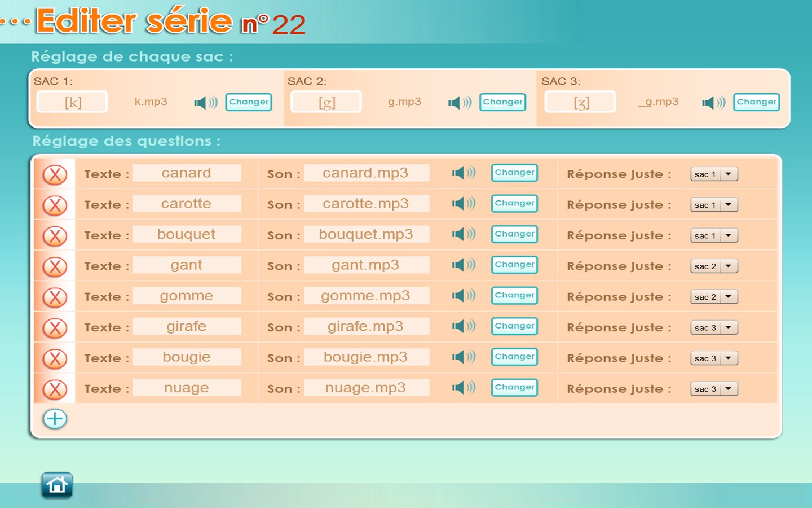Edit the text field containing gomme

point(187,295)
